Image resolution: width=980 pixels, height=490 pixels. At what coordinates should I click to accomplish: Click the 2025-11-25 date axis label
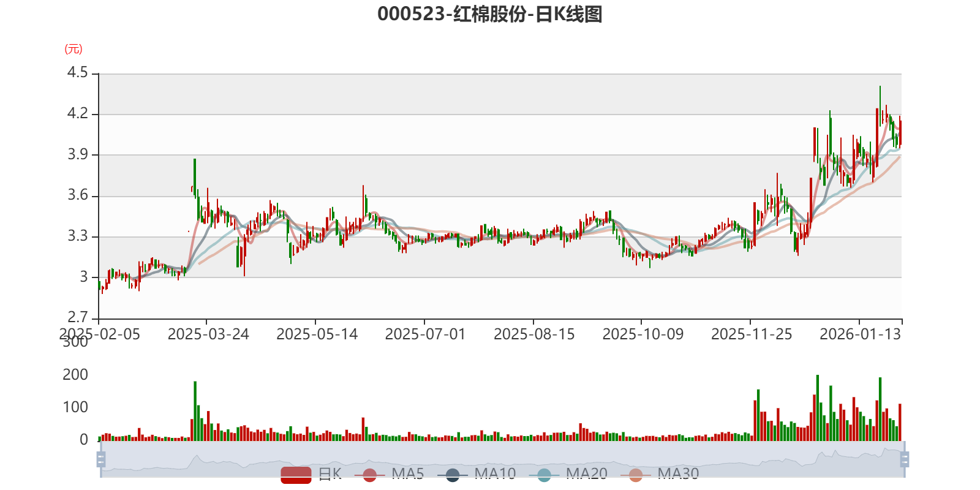coord(752,334)
